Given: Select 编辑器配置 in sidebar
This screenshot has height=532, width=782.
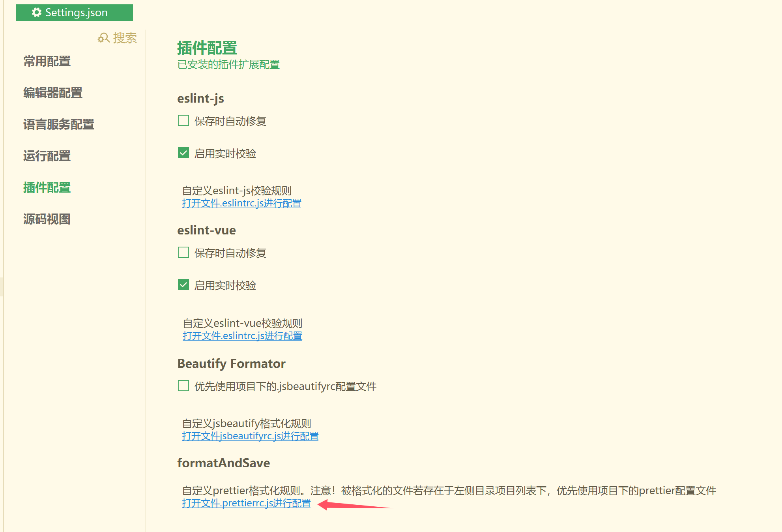Looking at the screenshot, I should pyautogui.click(x=53, y=93).
